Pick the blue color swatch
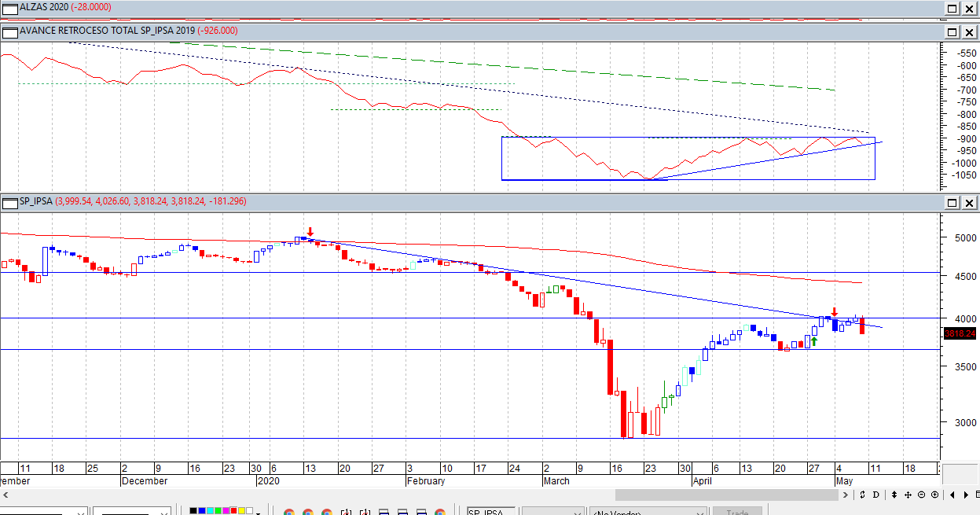The width and height of the screenshot is (980, 515). [x=203, y=511]
